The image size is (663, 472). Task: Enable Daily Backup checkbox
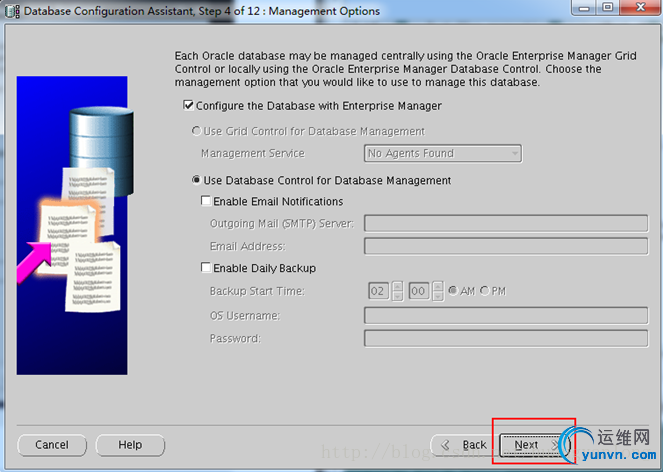[x=206, y=268]
